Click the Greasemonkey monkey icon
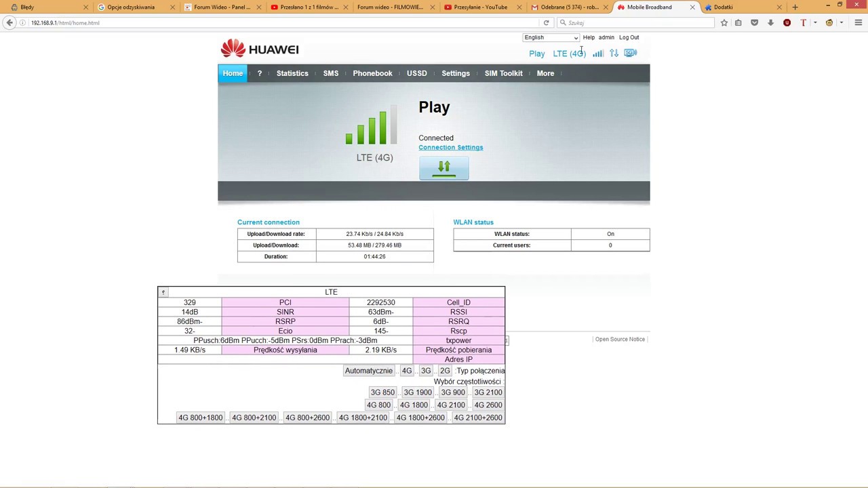This screenshot has height=488, width=868. click(x=829, y=22)
